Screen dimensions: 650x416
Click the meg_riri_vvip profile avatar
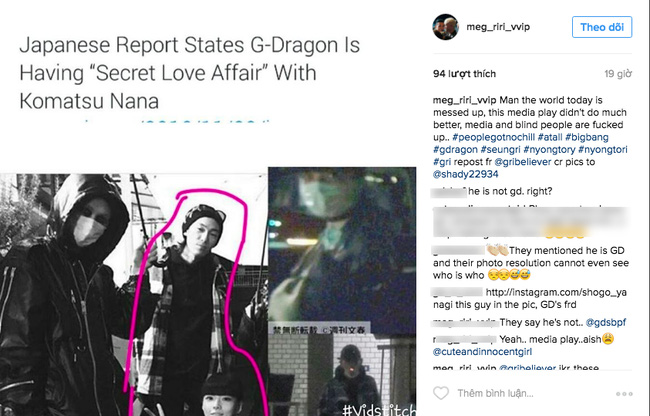pyautogui.click(x=446, y=27)
